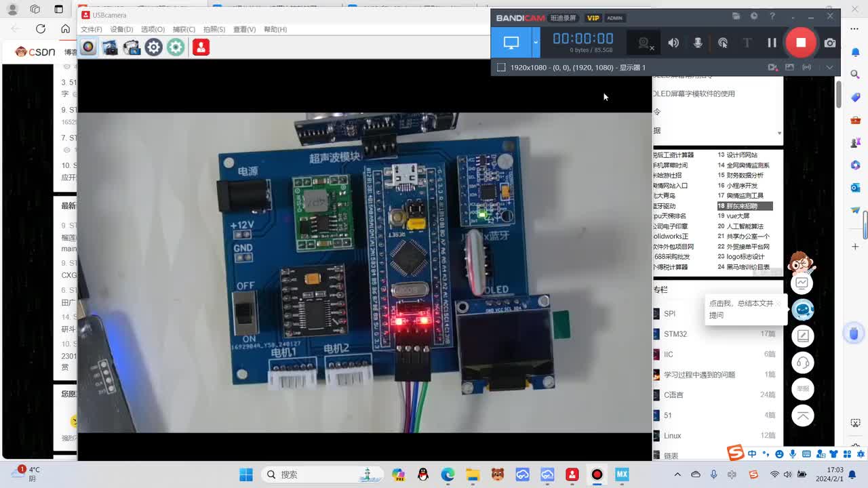Click the CSDN customer service headset icon

point(803,363)
